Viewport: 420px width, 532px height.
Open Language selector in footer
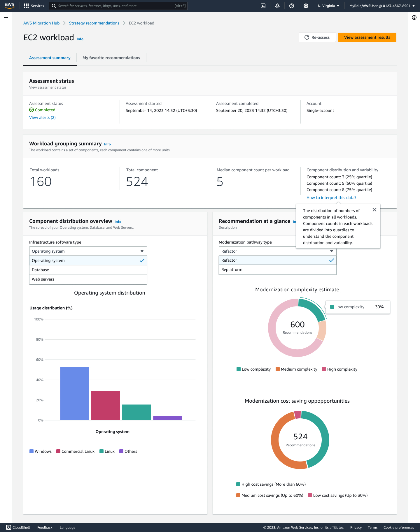(68, 527)
